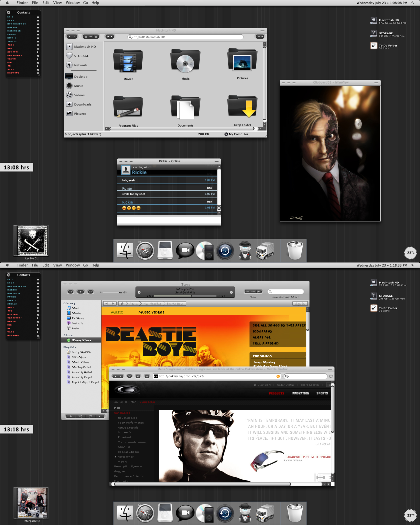Screen dimensions: 420x525
Task: Open the action dropdown beside the address field in Macintosh HD
Action: 260,37
